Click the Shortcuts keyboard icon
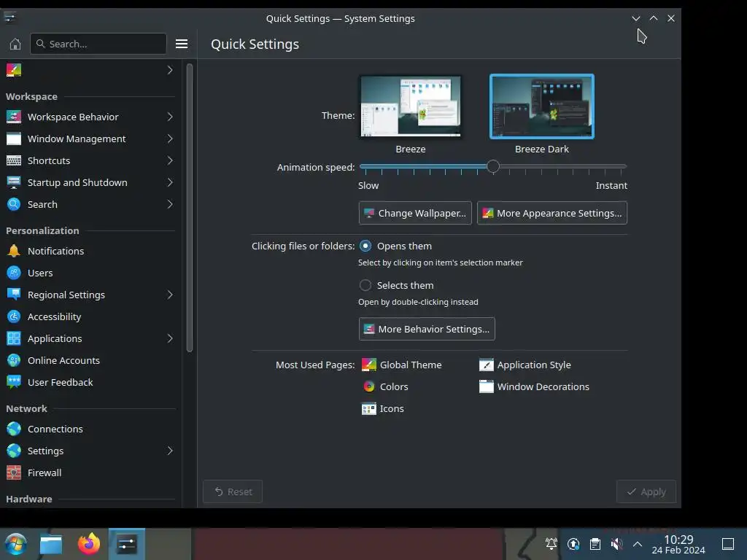747x560 pixels. point(14,160)
